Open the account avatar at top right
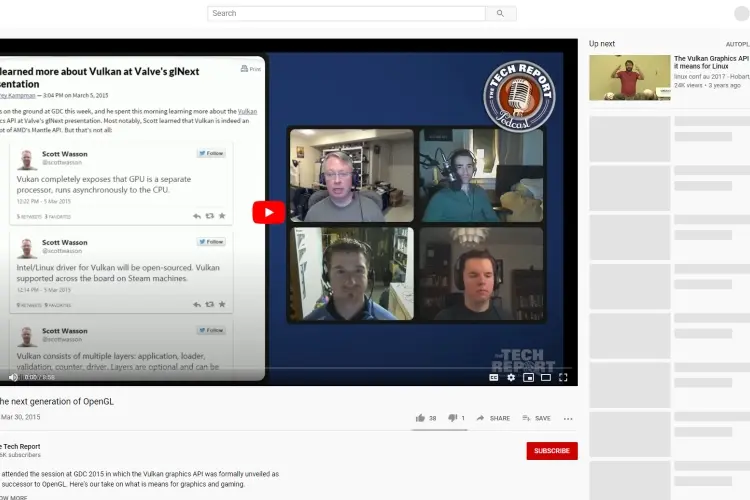 [742, 13]
